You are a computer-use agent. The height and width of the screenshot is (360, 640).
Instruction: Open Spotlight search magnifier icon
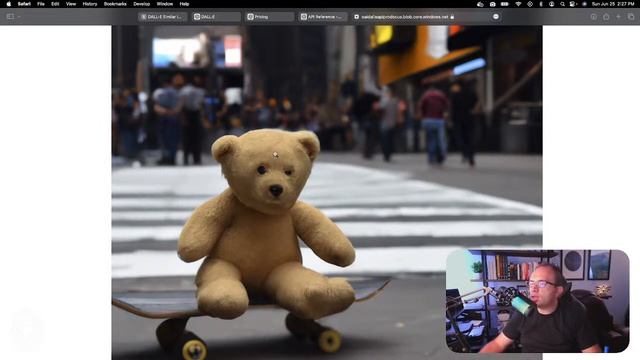[x=562, y=4]
